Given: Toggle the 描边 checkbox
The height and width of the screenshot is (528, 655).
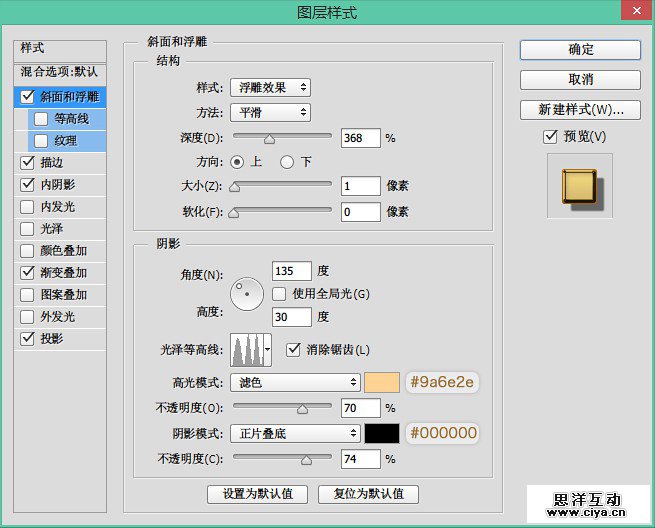Looking at the screenshot, I should pos(27,163).
